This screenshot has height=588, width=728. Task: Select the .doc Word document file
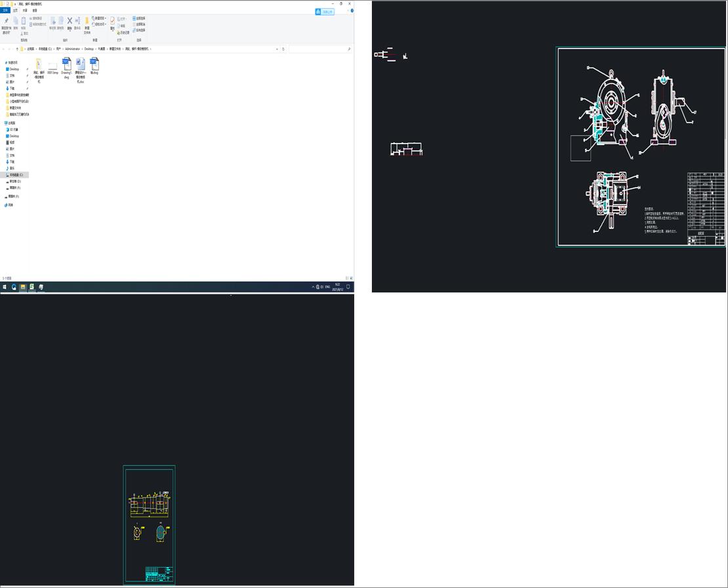[80, 70]
